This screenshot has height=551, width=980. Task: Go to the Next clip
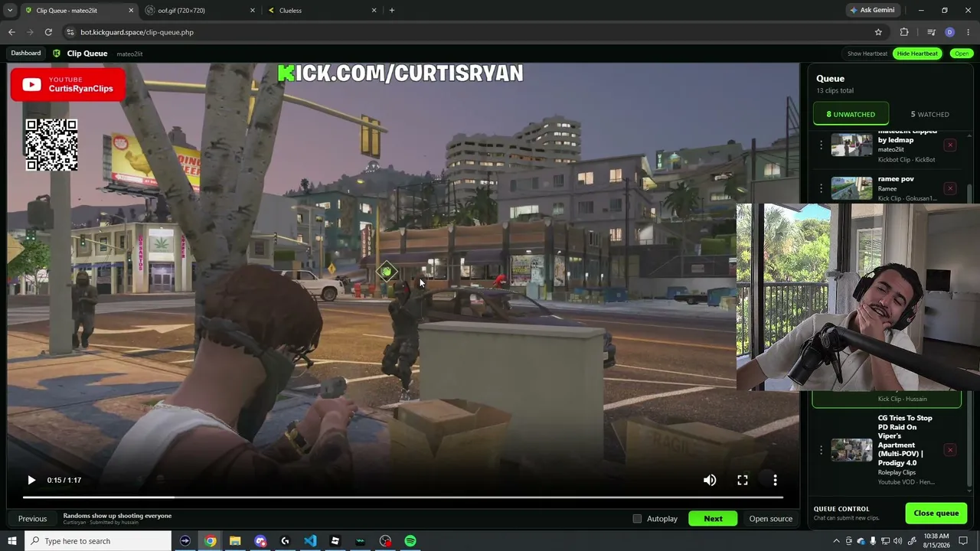coord(713,519)
